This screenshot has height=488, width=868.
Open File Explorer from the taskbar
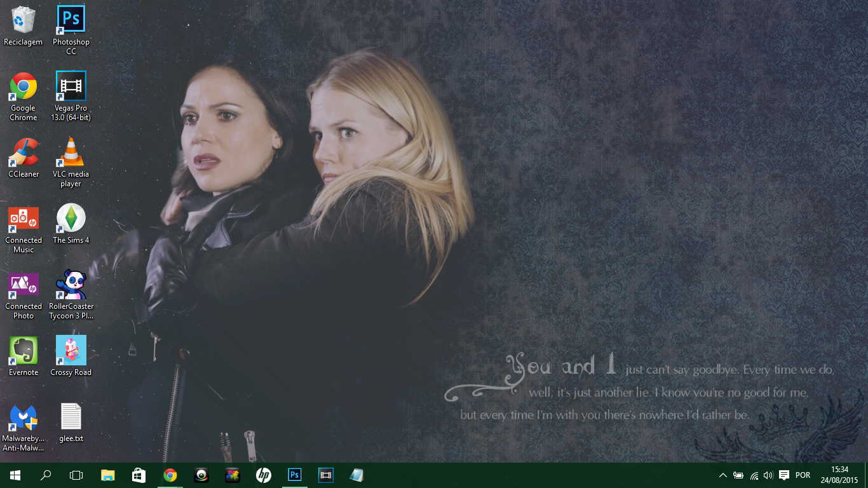[108, 475]
